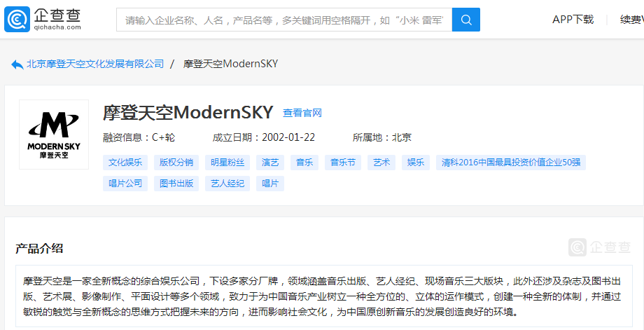Open 续费 item in top navigation
This screenshot has height=330, width=644.
[631, 20]
